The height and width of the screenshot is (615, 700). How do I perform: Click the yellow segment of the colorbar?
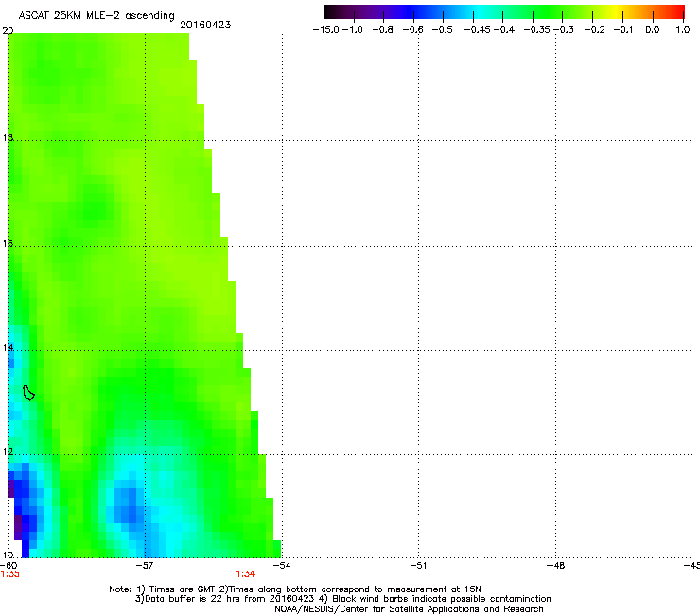point(619,12)
